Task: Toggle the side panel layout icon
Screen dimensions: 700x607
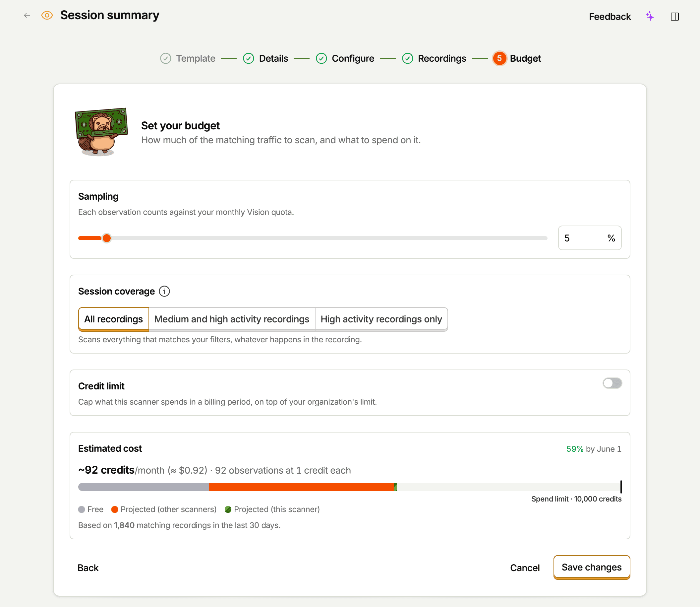Action: tap(674, 16)
